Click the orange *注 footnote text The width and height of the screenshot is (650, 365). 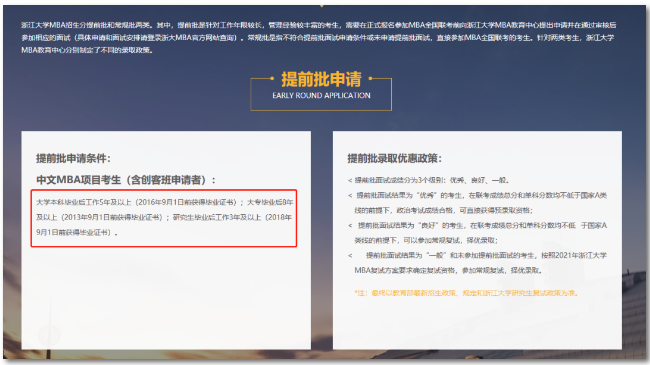click(x=467, y=293)
